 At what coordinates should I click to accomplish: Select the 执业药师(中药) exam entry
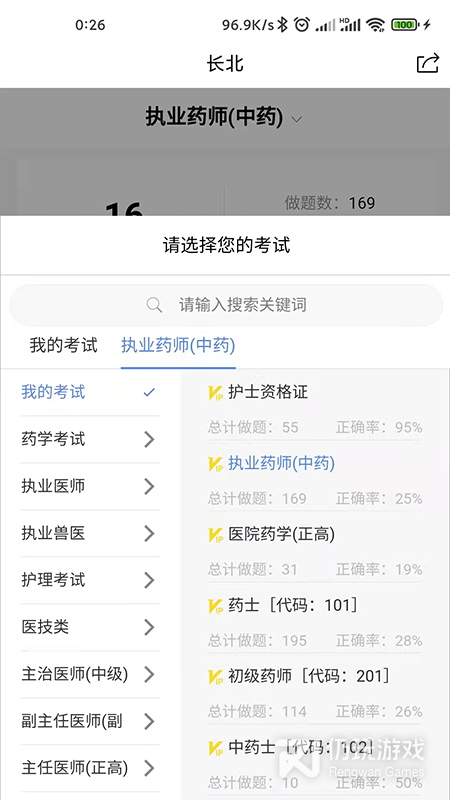click(x=315, y=480)
